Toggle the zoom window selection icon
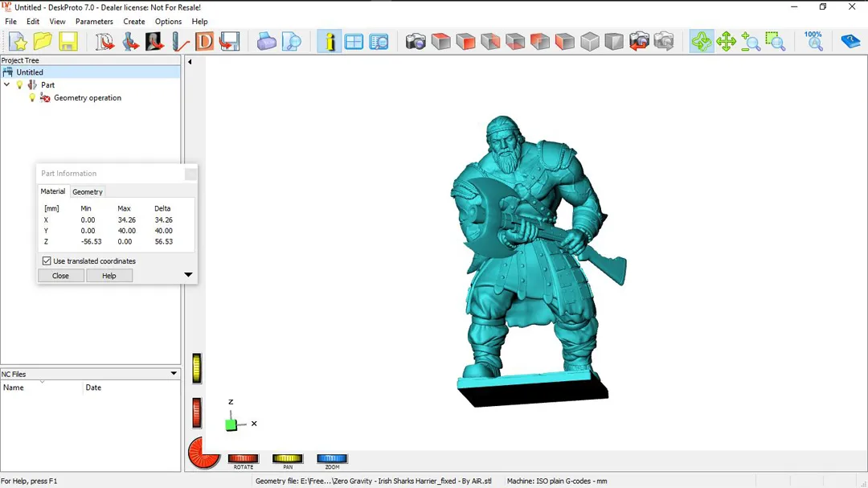Image resolution: width=868 pixels, height=488 pixels. coord(776,42)
